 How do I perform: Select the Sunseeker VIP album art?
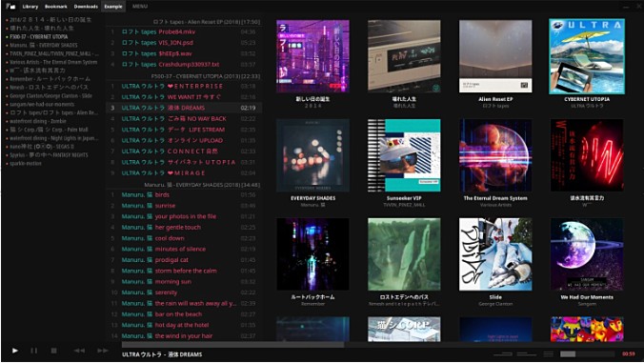point(404,155)
